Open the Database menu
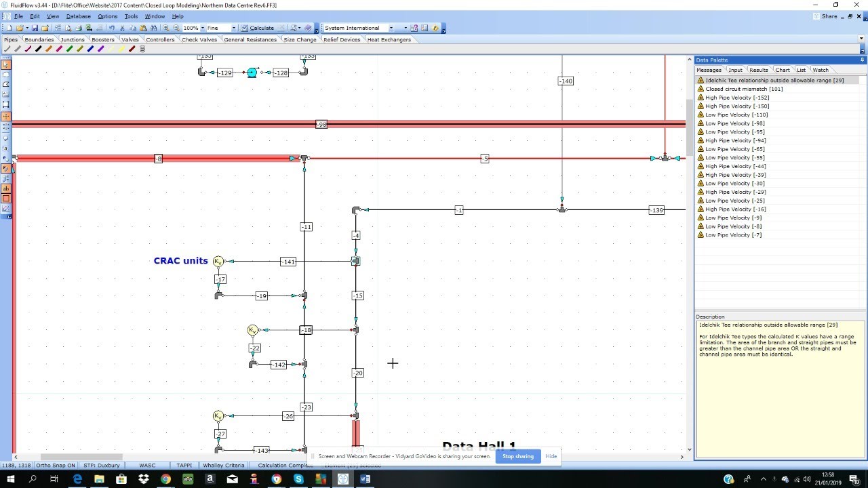The width and height of the screenshot is (868, 488). click(x=78, y=16)
